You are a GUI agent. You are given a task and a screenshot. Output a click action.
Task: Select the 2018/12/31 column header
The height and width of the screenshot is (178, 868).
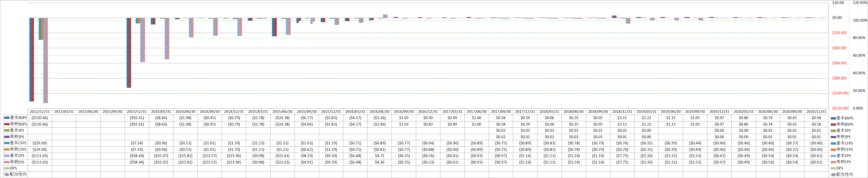pos(622,111)
